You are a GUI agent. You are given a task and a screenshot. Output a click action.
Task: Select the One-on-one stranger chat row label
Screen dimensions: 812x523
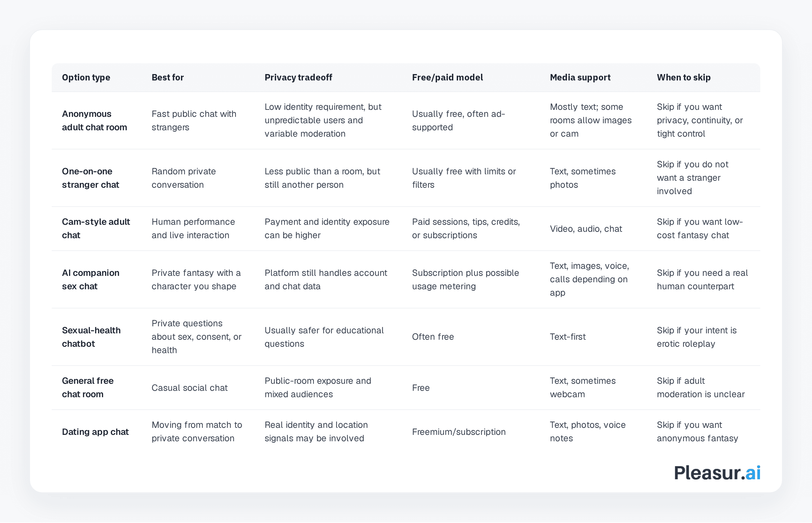[x=90, y=178]
